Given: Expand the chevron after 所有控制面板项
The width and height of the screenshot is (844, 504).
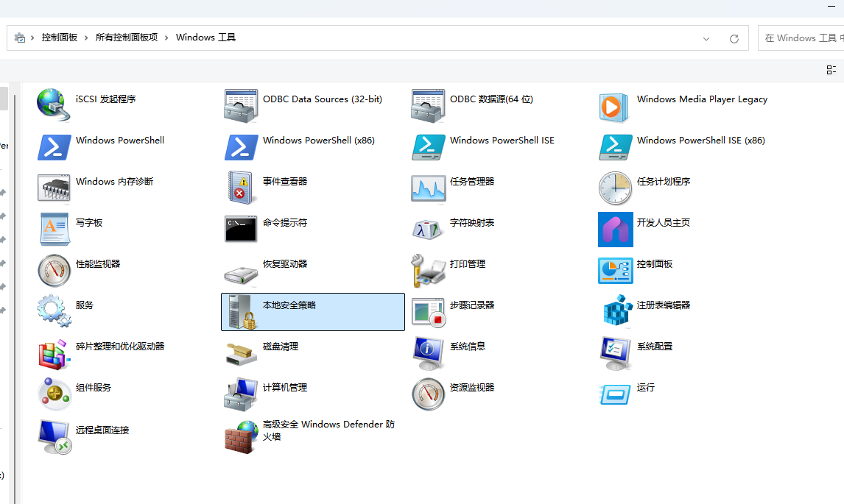Looking at the screenshot, I should pos(166,38).
